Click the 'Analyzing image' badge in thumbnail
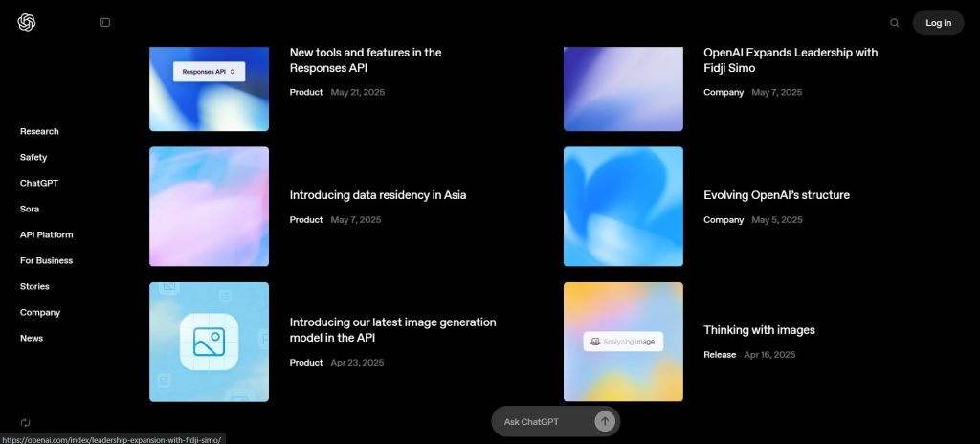Image resolution: width=980 pixels, height=444 pixels. 623,342
